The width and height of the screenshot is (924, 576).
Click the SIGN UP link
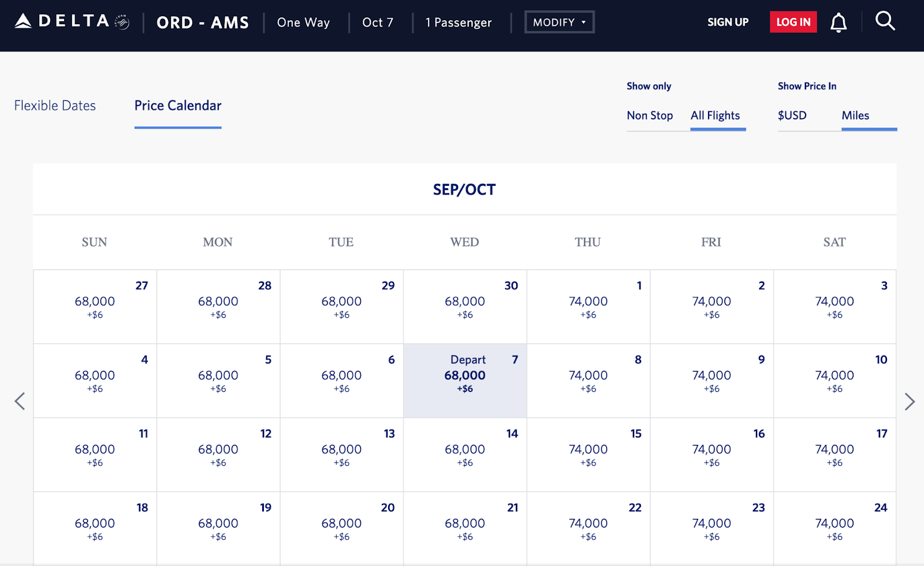click(728, 22)
